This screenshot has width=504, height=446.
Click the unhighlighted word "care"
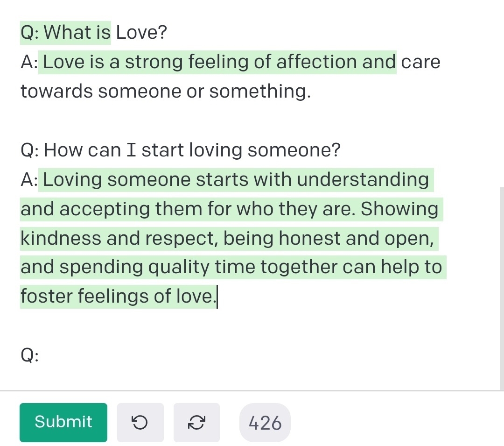420,62
